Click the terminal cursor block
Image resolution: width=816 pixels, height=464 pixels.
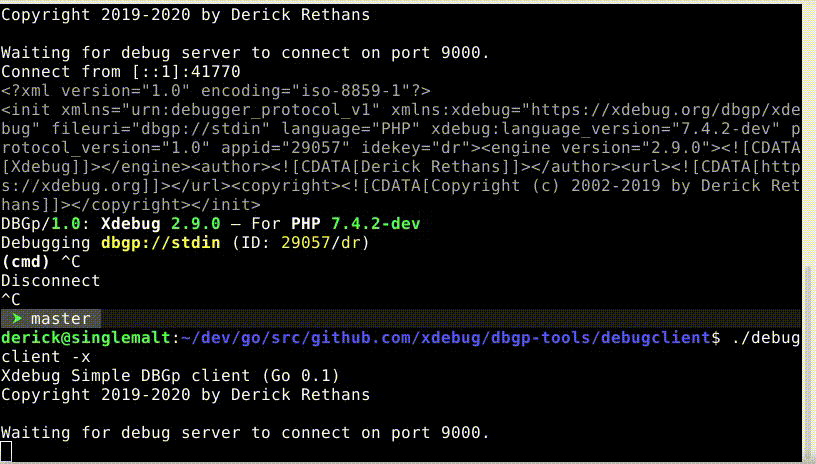pos(7,452)
